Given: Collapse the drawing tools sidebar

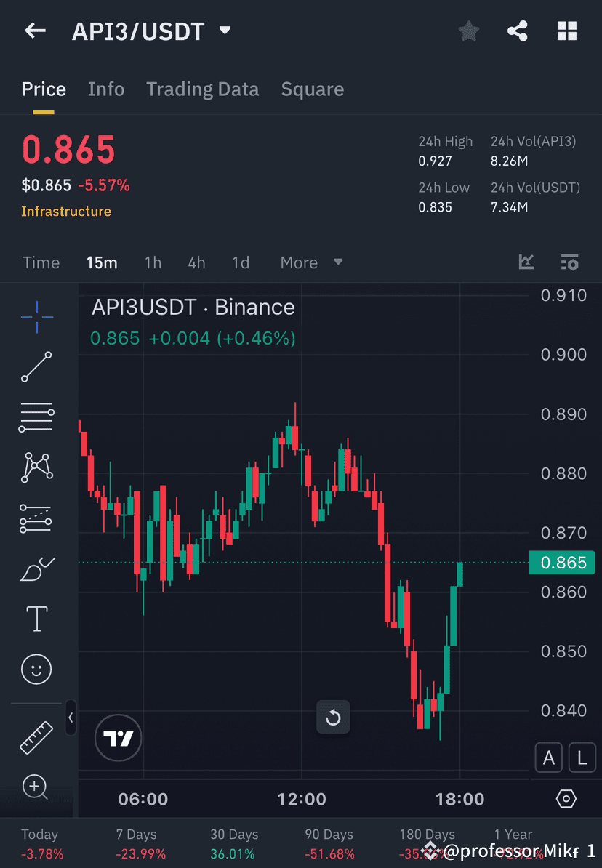Looking at the screenshot, I should [x=71, y=718].
